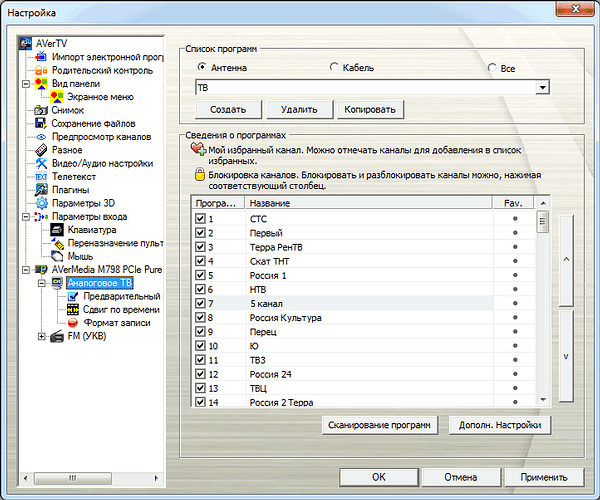Viewport: 600px width, 500px height.
Task: Click the Отмена button
Action: click(461, 477)
